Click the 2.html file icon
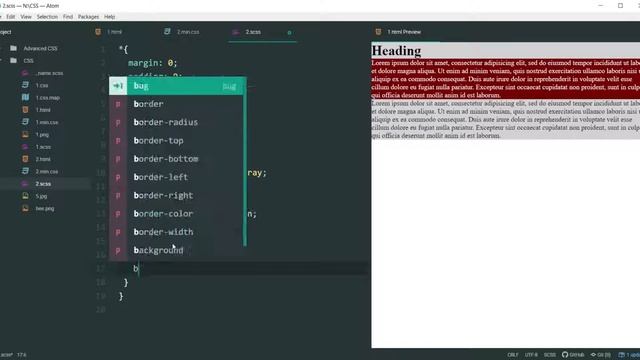 25,159
